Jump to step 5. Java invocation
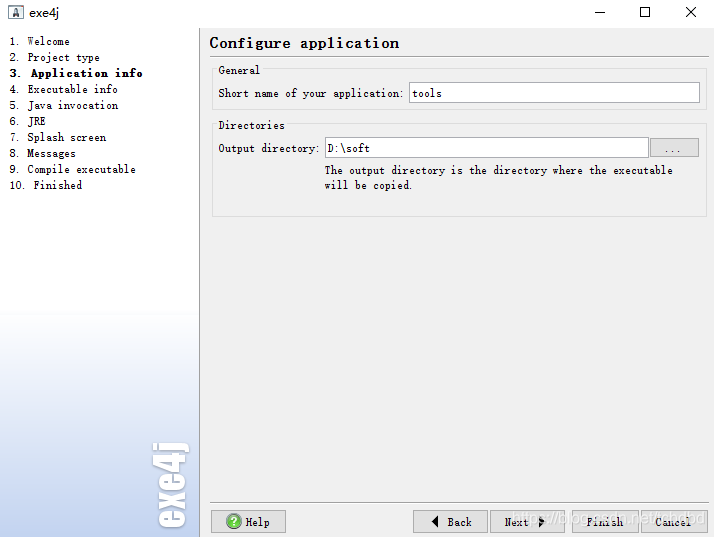The image size is (714, 537). (64, 105)
